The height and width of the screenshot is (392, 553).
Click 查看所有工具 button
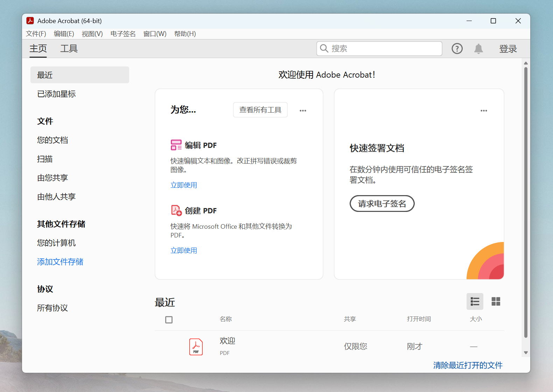(x=260, y=110)
